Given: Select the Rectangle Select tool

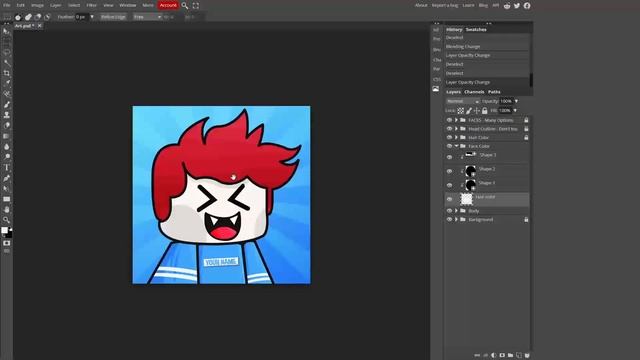Looking at the screenshot, I should 6,42.
